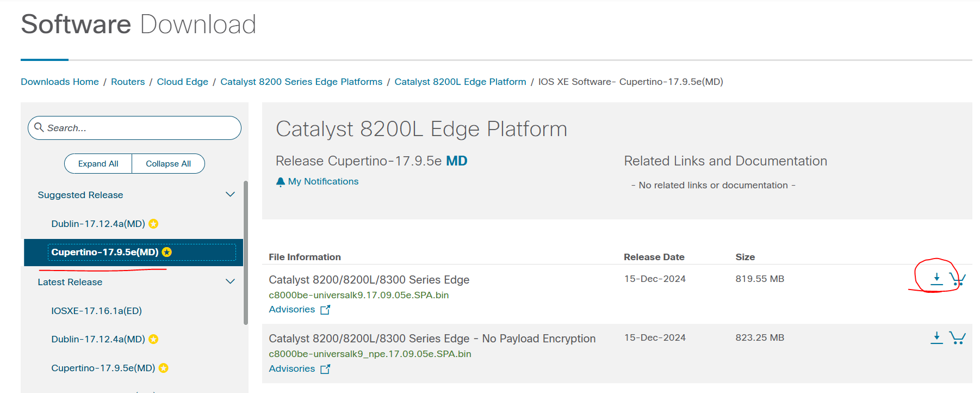Open the Routers breadcrumb link

tap(128, 82)
